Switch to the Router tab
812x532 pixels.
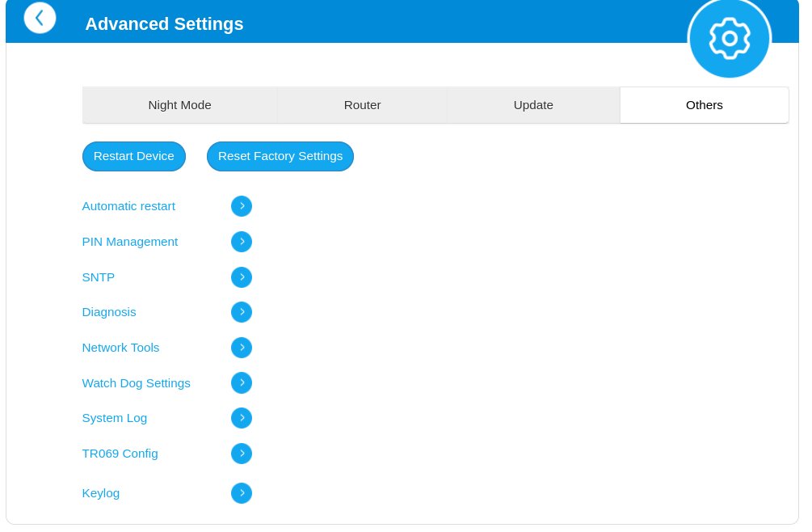click(362, 105)
